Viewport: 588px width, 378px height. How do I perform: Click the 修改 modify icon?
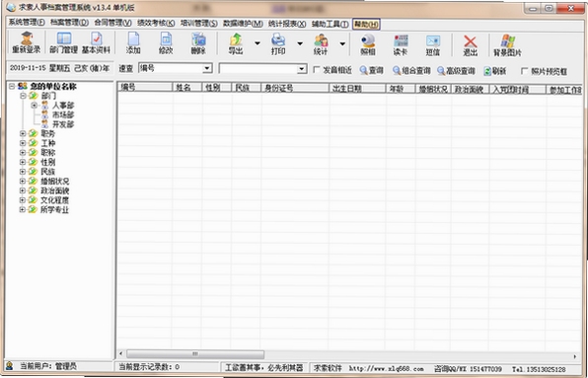click(166, 43)
